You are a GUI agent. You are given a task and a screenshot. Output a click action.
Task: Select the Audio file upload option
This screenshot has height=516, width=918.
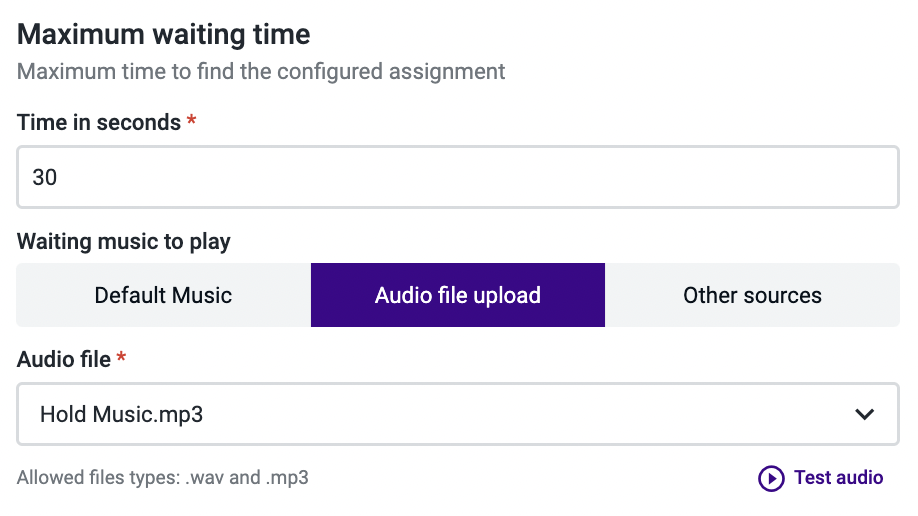pyautogui.click(x=458, y=295)
